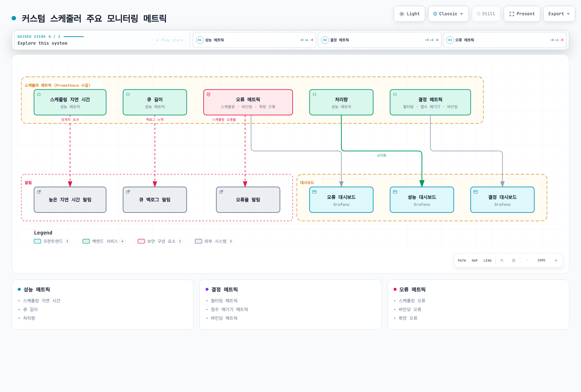Click external-link icon on 높은 지연 시간 알림 node
The image size is (581, 392).
39,192
